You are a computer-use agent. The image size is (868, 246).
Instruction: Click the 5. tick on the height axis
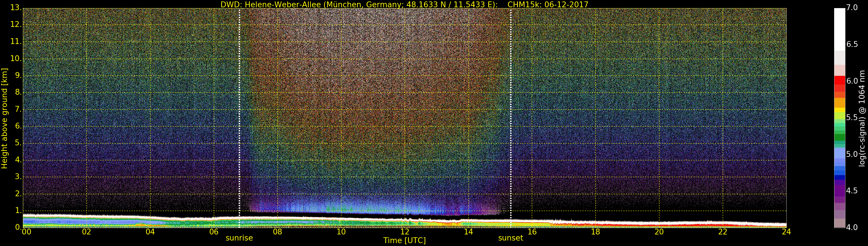click(18, 143)
